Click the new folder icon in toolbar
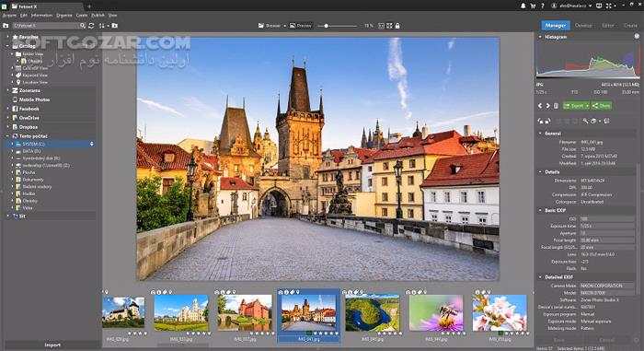Image resolution: width=644 pixels, height=351 pixels. pos(115,26)
